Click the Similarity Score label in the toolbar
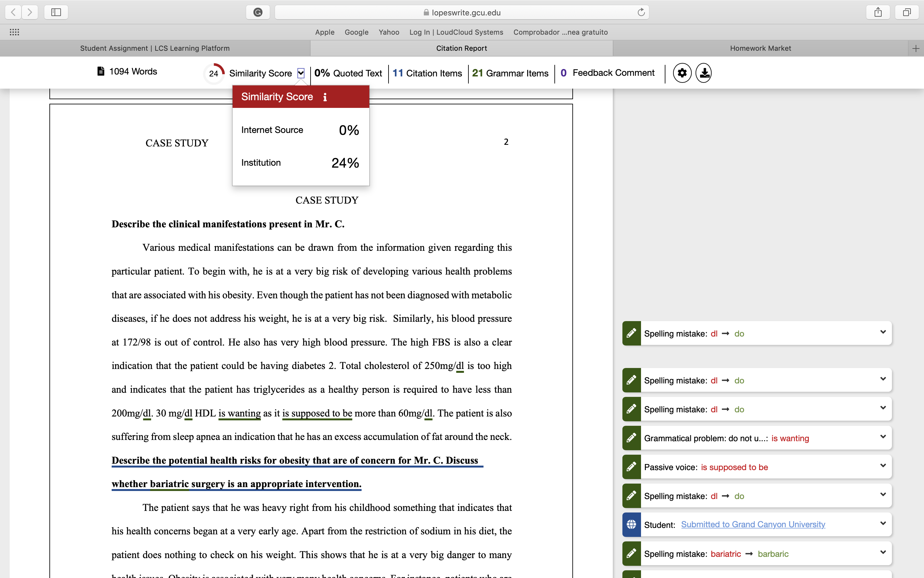Image resolution: width=924 pixels, height=578 pixels. 261,73
